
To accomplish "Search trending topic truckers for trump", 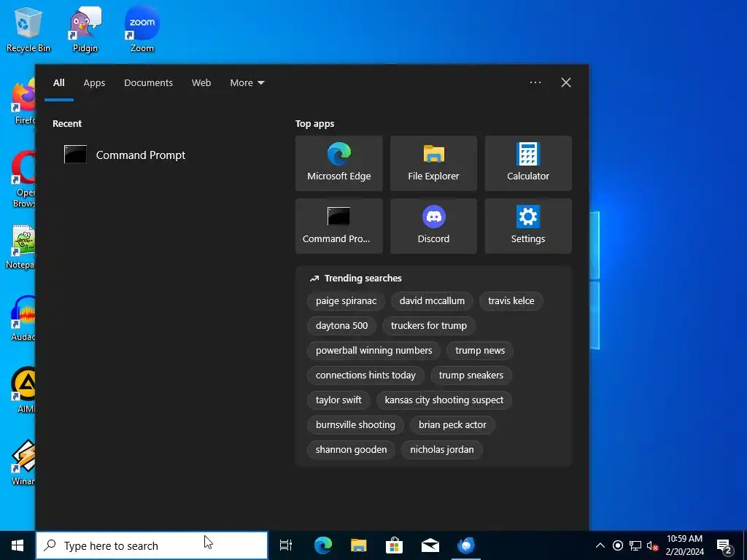I will coord(429,326).
